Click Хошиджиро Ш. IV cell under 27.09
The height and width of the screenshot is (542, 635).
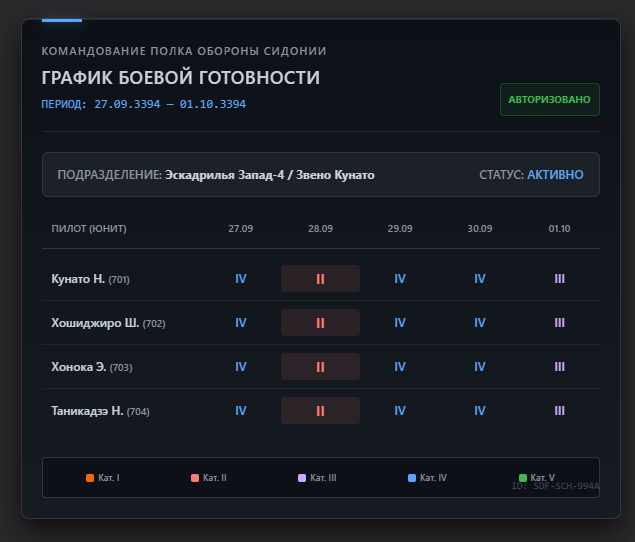click(241, 323)
